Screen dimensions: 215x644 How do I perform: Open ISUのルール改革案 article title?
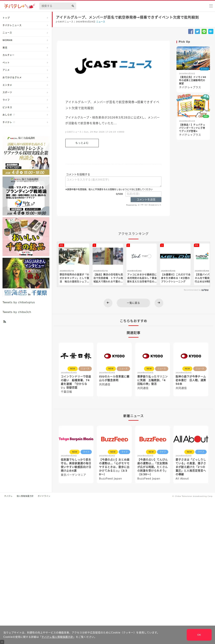pos(114,378)
